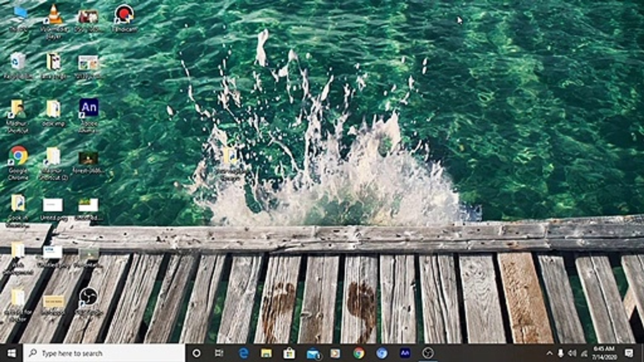Open Microsoft Edge from the taskbar
The height and width of the screenshot is (362, 644).
(244, 353)
